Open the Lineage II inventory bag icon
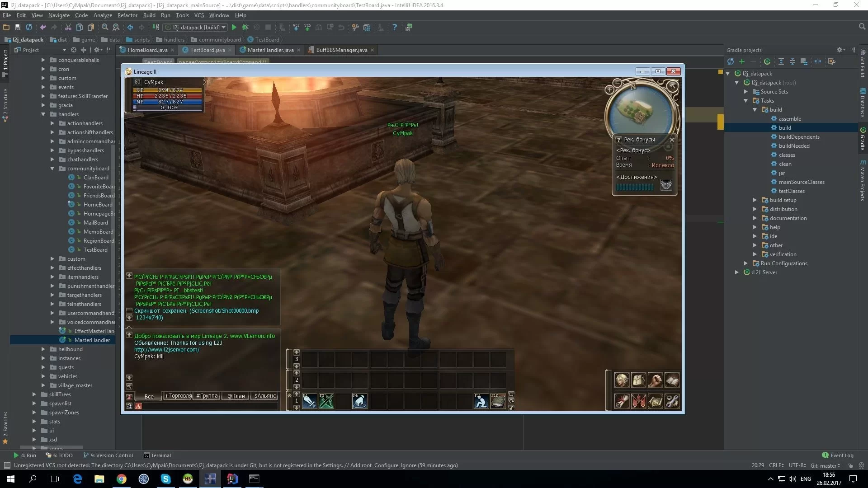Viewport: 868px width, 488px height. tap(638, 380)
